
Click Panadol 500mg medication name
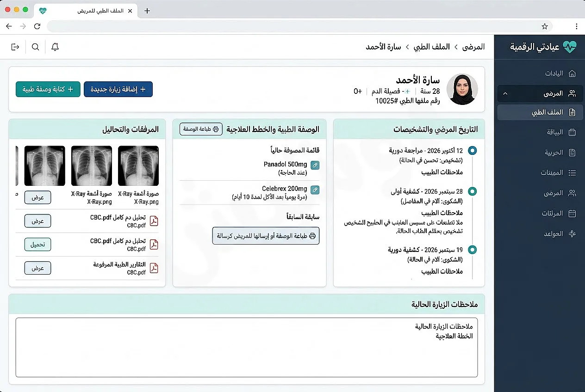click(x=285, y=165)
